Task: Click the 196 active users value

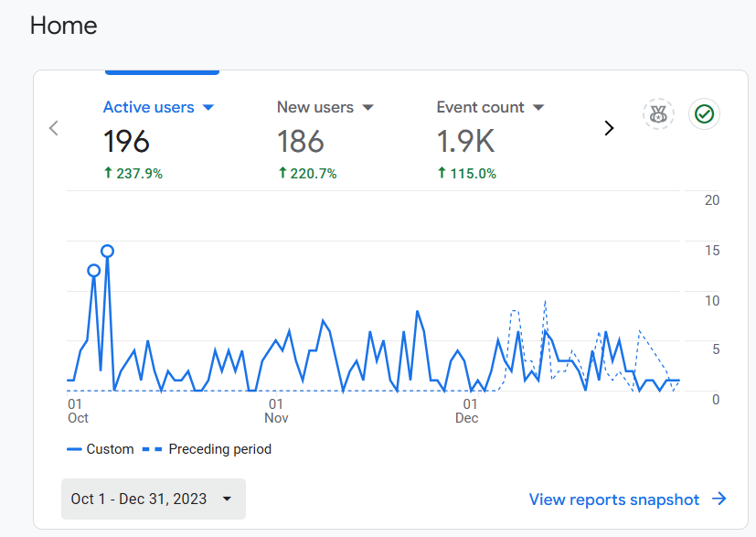Action: [x=126, y=142]
